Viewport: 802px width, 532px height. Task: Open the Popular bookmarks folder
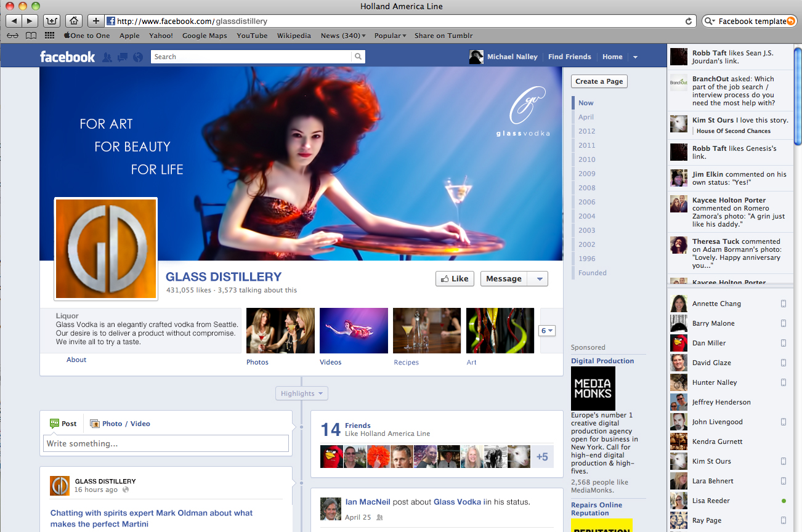(390, 36)
